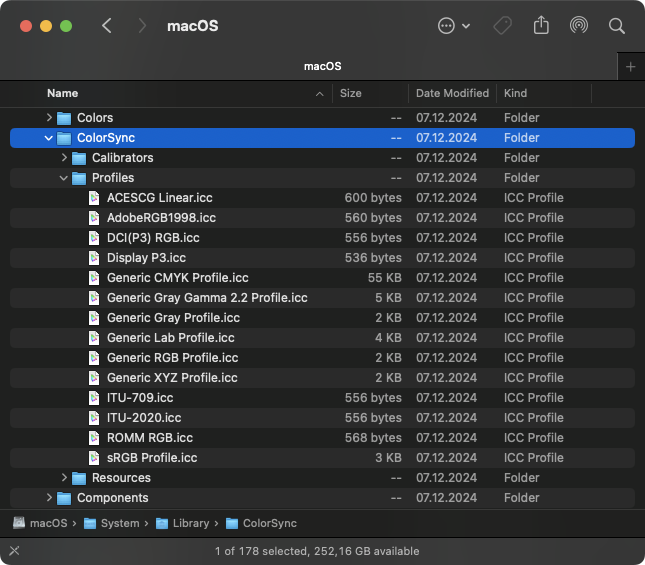The image size is (645, 565).
Task: Click the 600 bytes size value
Action: [x=373, y=198]
